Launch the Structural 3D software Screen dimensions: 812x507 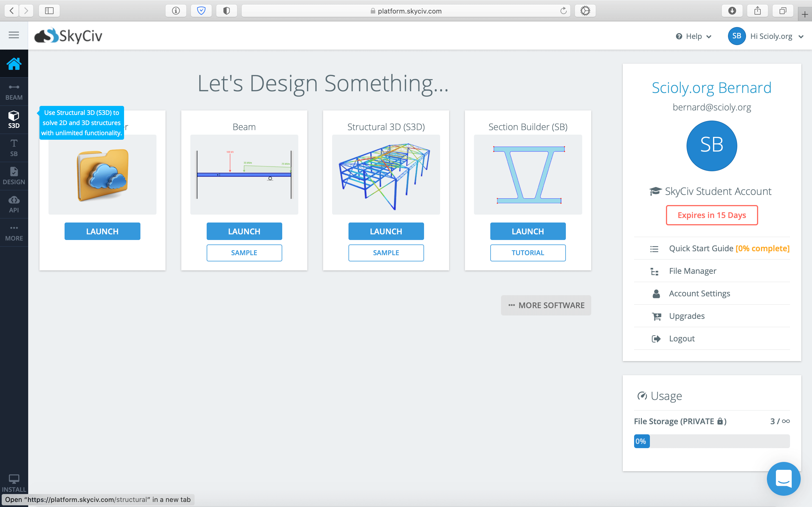(x=386, y=231)
